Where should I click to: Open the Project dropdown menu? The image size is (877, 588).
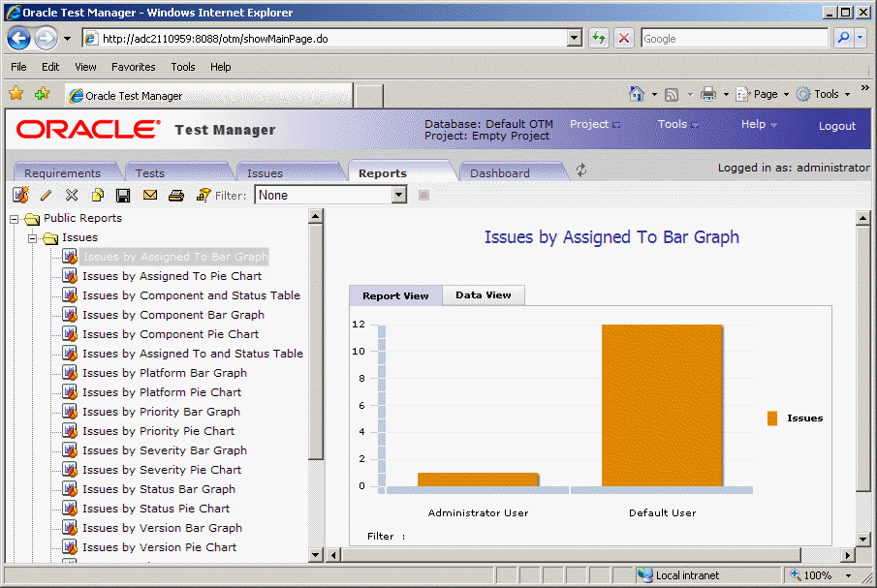point(595,124)
